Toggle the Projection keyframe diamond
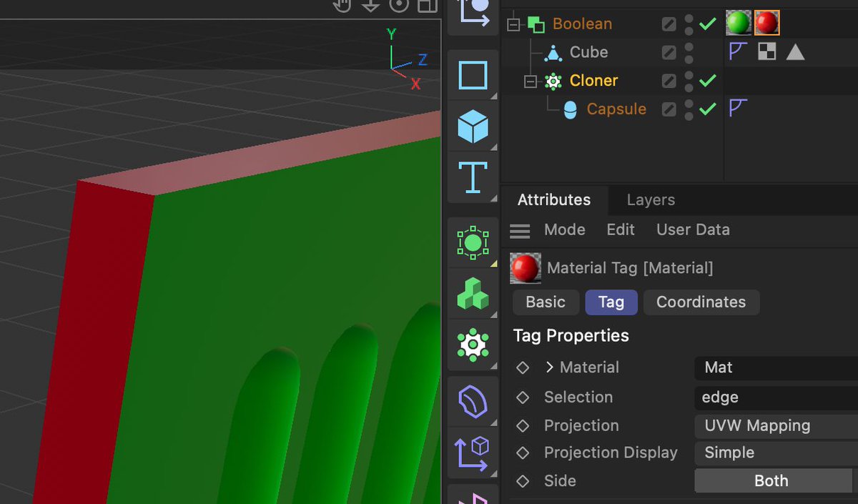The width and height of the screenshot is (858, 504). 523,425
